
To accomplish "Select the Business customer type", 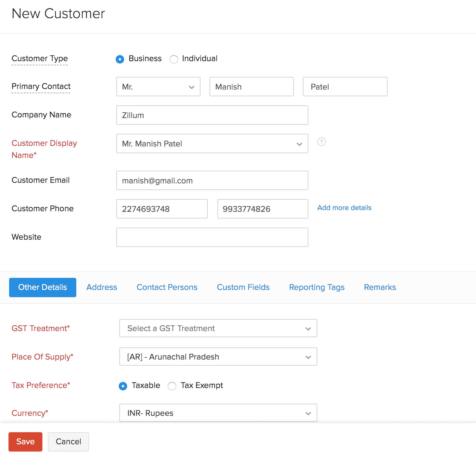I will click(x=120, y=59).
